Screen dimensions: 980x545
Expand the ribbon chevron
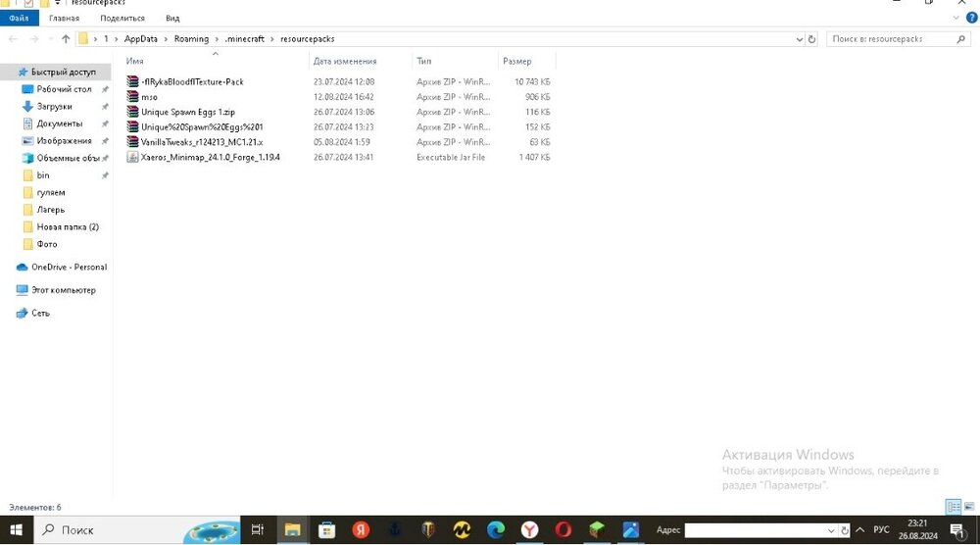point(955,18)
